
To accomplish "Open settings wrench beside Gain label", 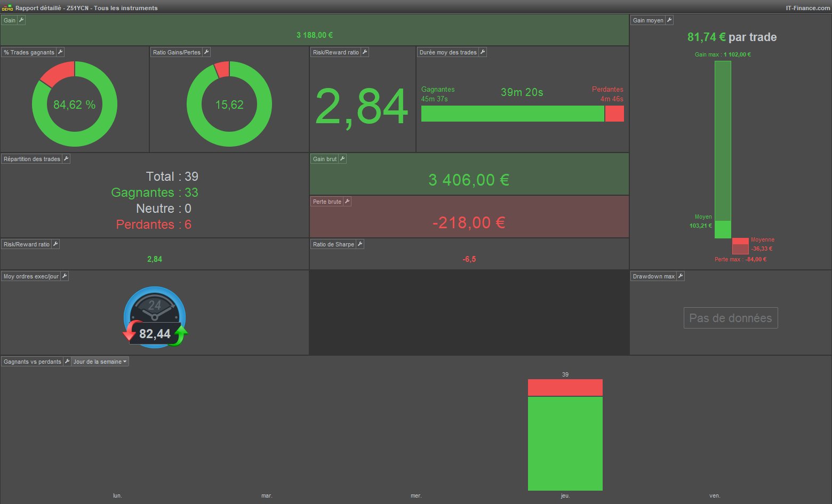I will (x=21, y=20).
